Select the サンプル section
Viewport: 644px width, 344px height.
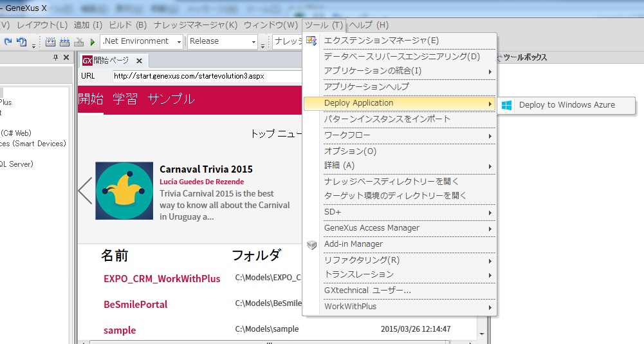coord(171,99)
